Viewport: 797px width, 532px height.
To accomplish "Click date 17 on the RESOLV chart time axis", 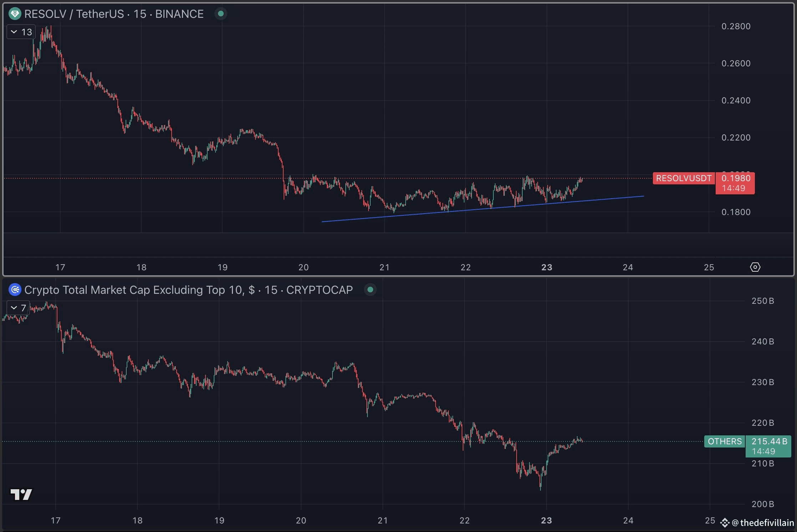I will click(60, 267).
